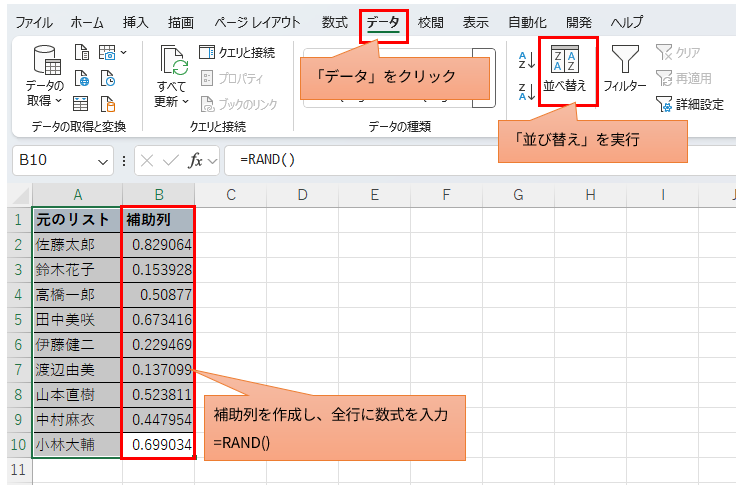Click the From Web globe file icon
This screenshot has width=740, height=496.
coord(82,78)
